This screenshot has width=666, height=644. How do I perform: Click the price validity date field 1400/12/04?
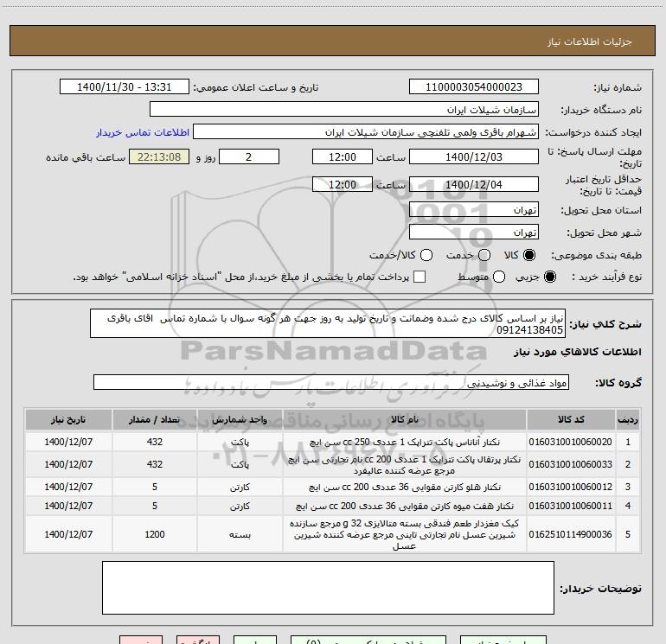click(474, 185)
